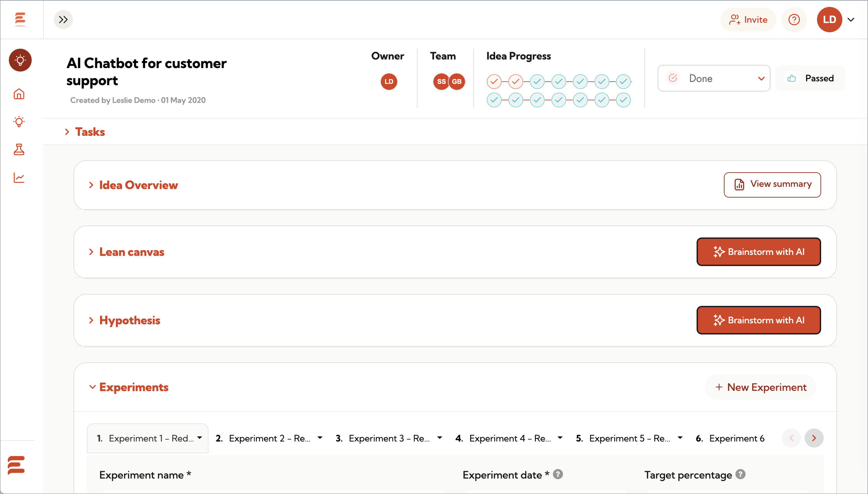Select the Experiment 2 tab
This screenshot has height=494, width=868.
269,438
